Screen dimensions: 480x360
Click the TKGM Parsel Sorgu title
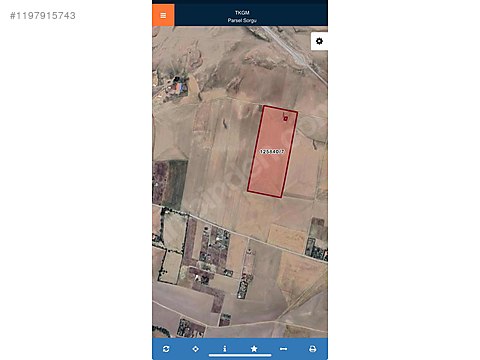242,16
